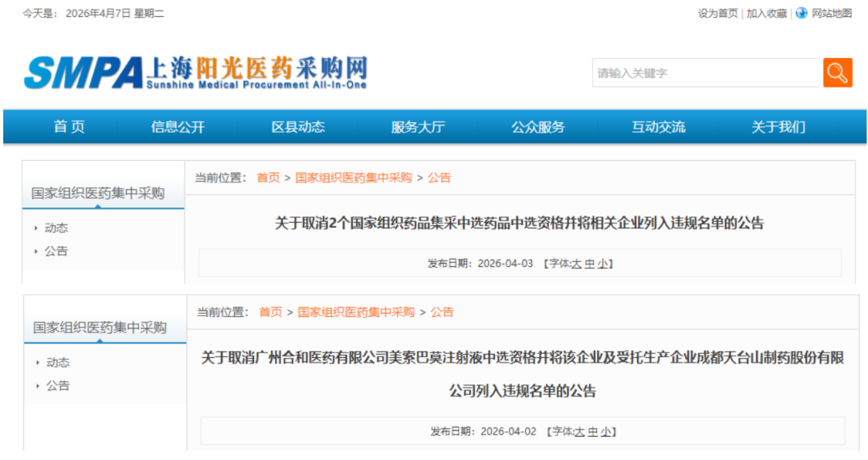Open the 首页 tab in navigation bar
This screenshot has height=460, width=868.
[69, 127]
